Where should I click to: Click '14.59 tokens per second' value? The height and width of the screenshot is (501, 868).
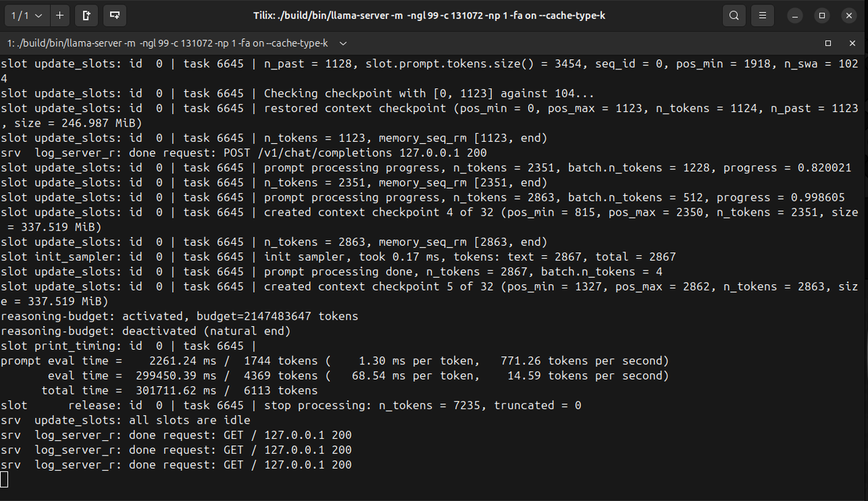(585, 375)
